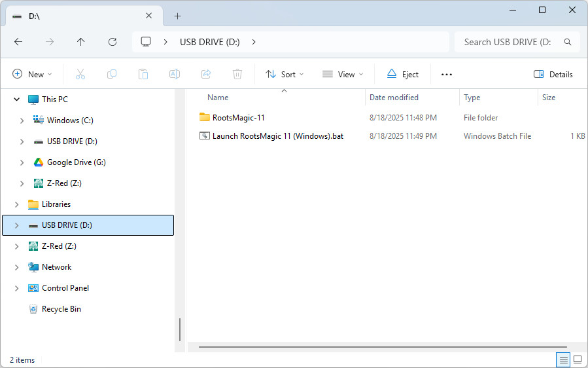This screenshot has width=588, height=368.
Task: Click the Cut scissors icon
Action: [x=80, y=75]
